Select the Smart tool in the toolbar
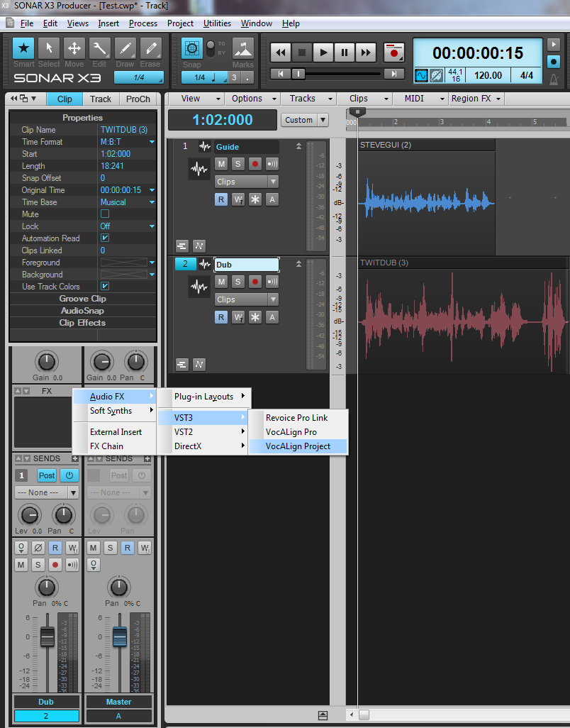The height and width of the screenshot is (728, 570). coord(24,49)
